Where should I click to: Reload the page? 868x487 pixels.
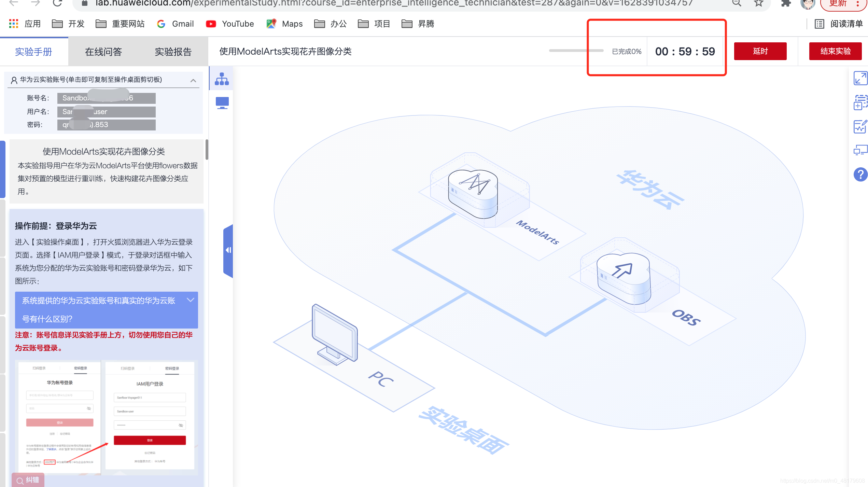[x=57, y=3]
